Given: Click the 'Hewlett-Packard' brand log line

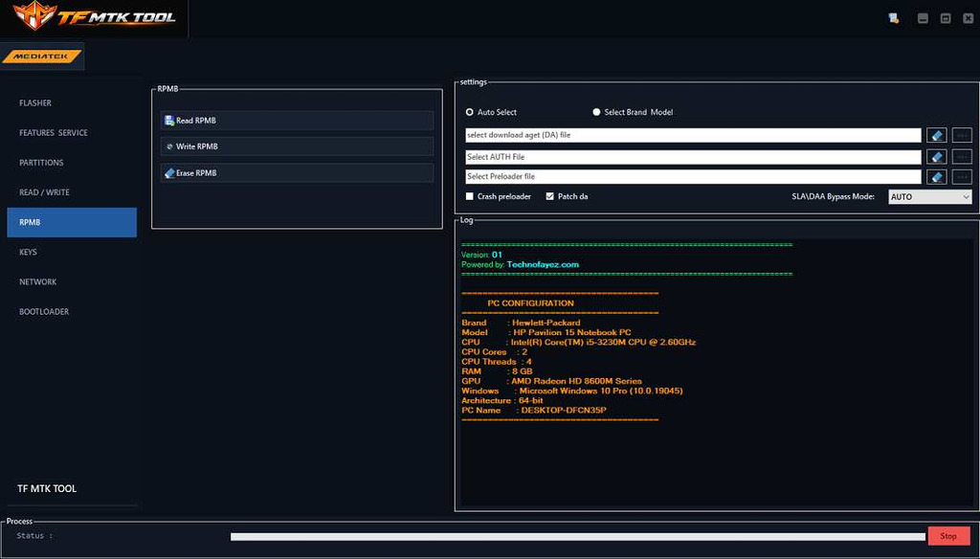Looking at the screenshot, I should 546,323.
